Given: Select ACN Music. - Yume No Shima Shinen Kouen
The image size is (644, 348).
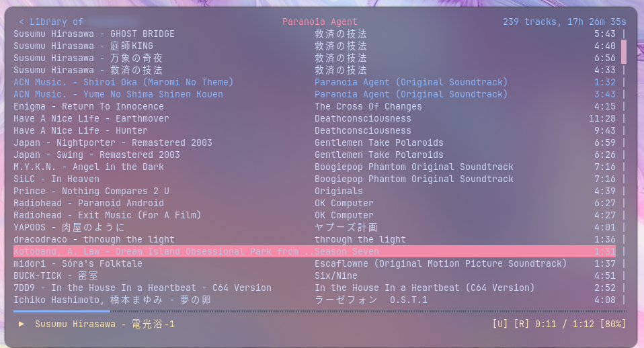Looking at the screenshot, I should (x=118, y=94).
